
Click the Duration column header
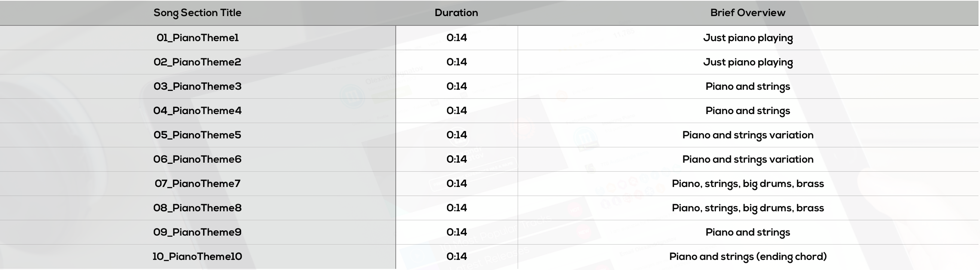(x=456, y=13)
